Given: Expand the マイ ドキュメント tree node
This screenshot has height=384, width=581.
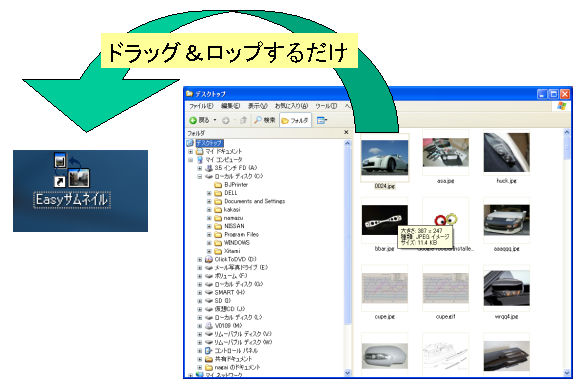Looking at the screenshot, I should click(x=190, y=152).
